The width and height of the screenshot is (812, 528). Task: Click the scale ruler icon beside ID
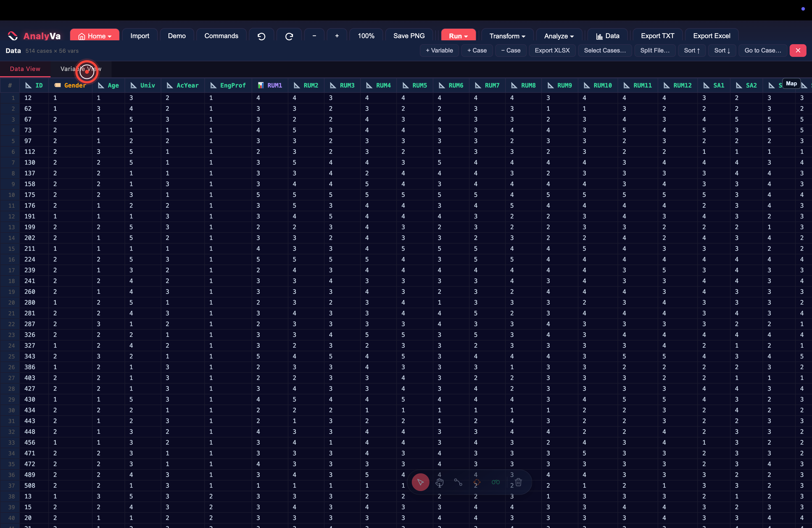point(28,85)
